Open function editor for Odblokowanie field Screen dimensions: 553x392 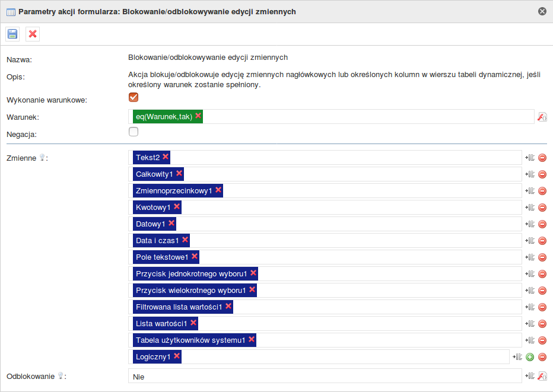click(542, 376)
